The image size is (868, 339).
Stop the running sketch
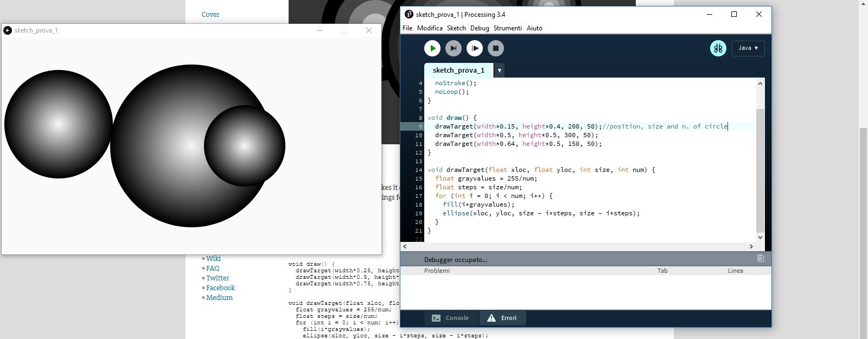(496, 48)
